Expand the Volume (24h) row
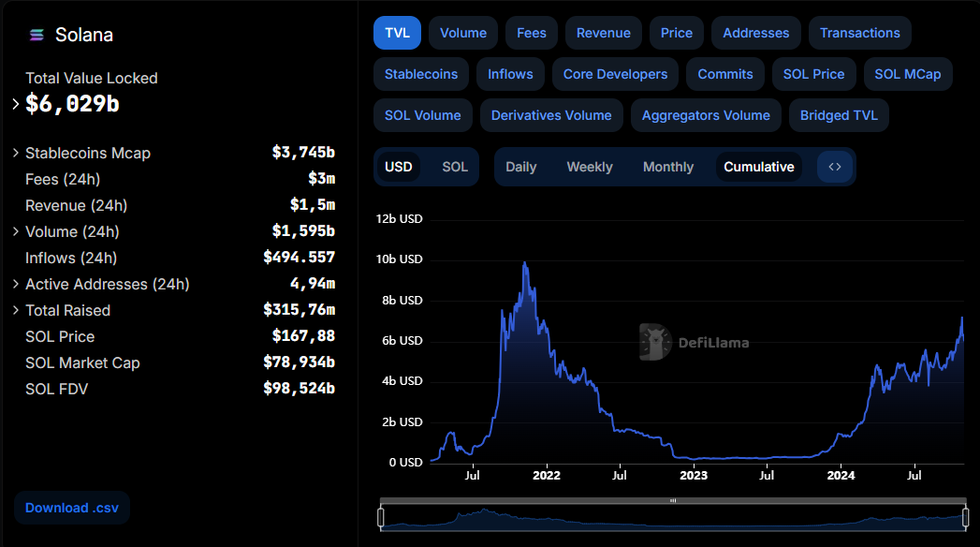The height and width of the screenshot is (547, 980). 16,231
